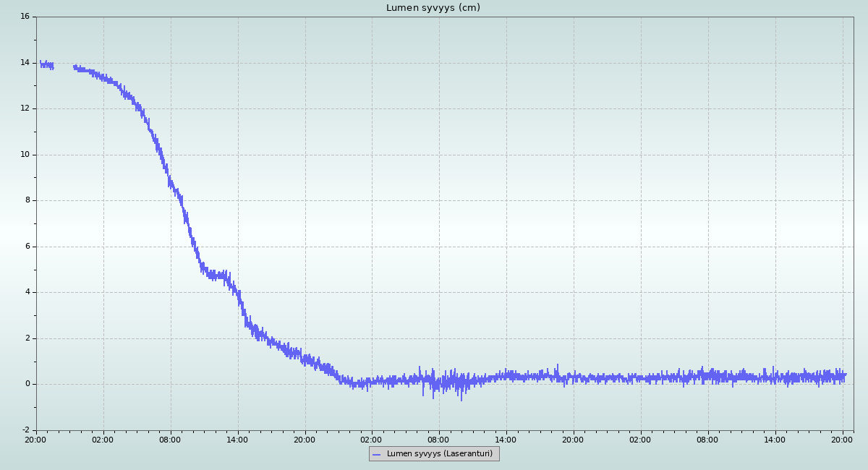Click the y-axis value 6
Viewport: 868px width, 470px height.
[27, 247]
